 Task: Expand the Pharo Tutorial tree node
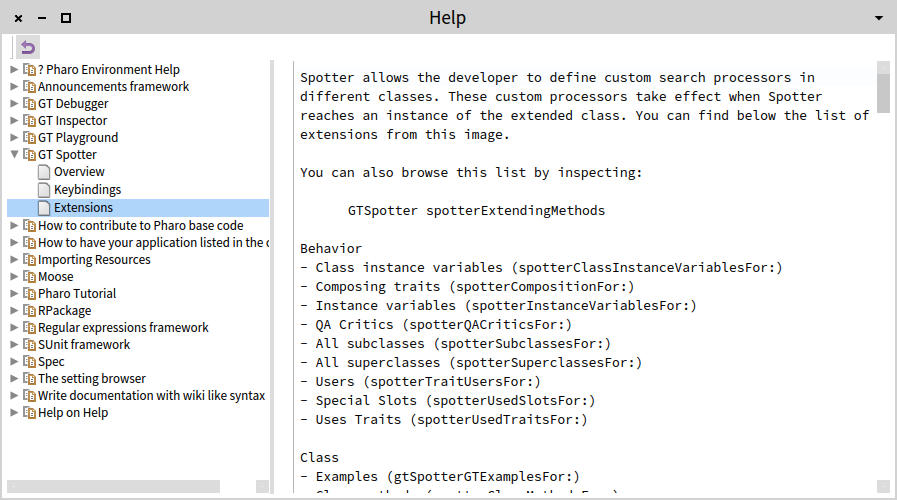point(14,294)
